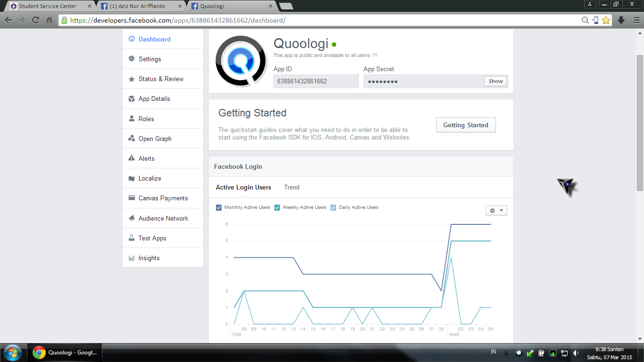Click Quoologi Chrome taskbar button
The height and width of the screenshot is (362, 644).
[x=65, y=353]
